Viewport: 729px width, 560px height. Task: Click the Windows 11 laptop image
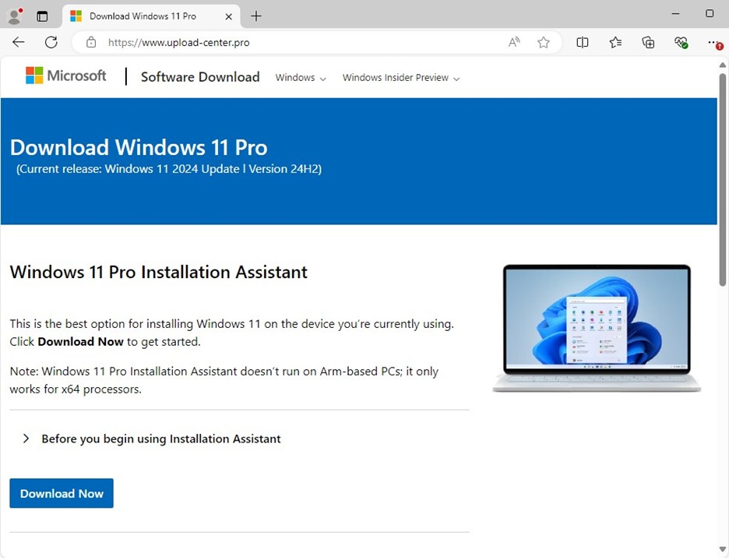[x=597, y=328]
